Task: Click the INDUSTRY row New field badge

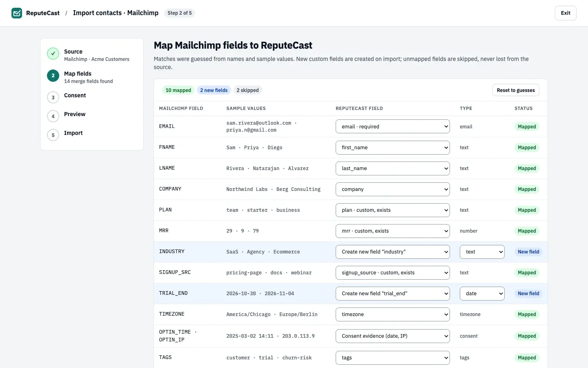Action: coord(528,252)
